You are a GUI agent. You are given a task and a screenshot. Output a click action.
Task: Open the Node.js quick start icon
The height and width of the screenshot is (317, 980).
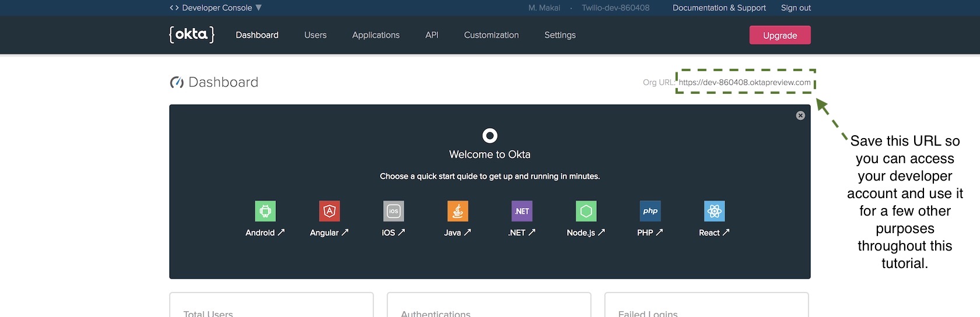coord(586,211)
